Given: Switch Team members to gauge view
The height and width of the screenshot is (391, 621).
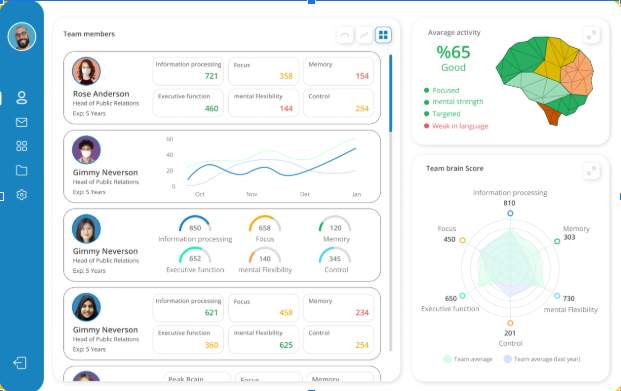Looking at the screenshot, I should (345, 35).
